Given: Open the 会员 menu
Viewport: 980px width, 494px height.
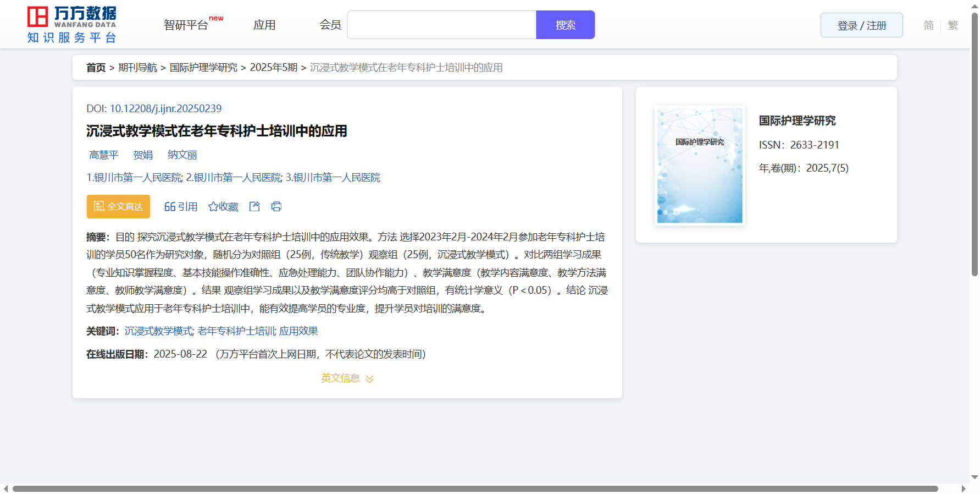Looking at the screenshot, I should (x=330, y=25).
